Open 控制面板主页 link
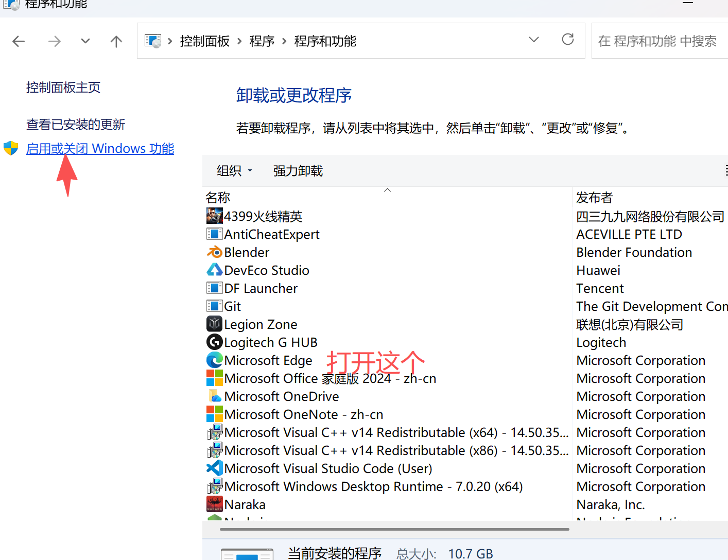Viewport: 728px width, 560px height. pos(63,87)
